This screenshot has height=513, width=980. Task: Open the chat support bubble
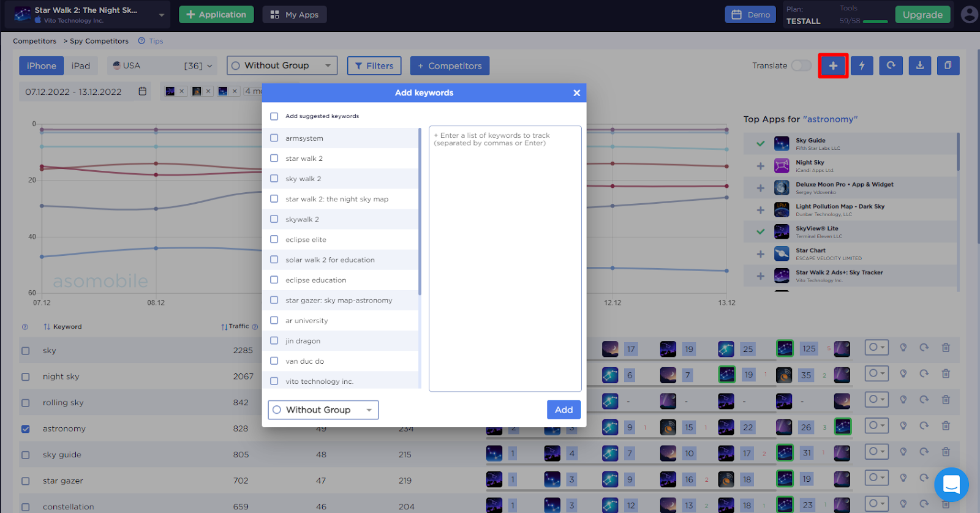tap(951, 484)
